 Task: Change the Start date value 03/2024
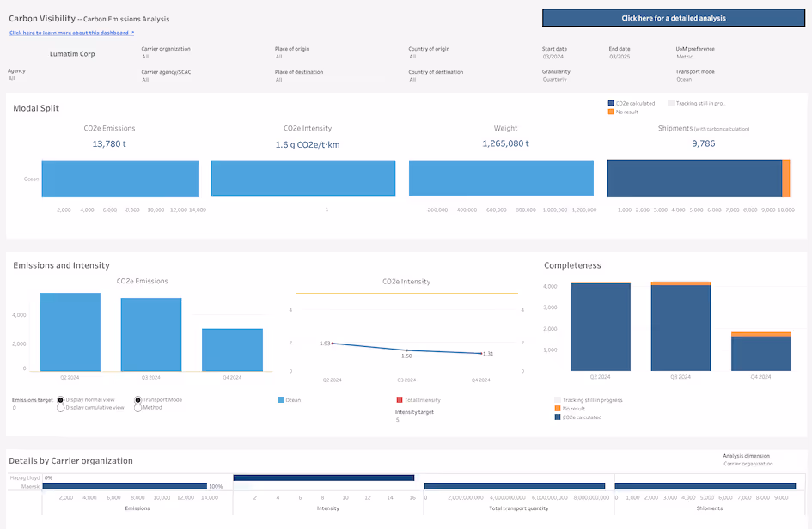553,57
